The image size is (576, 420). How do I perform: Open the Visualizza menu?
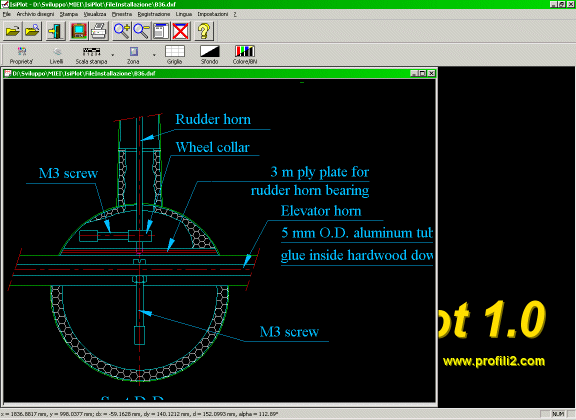[95, 14]
